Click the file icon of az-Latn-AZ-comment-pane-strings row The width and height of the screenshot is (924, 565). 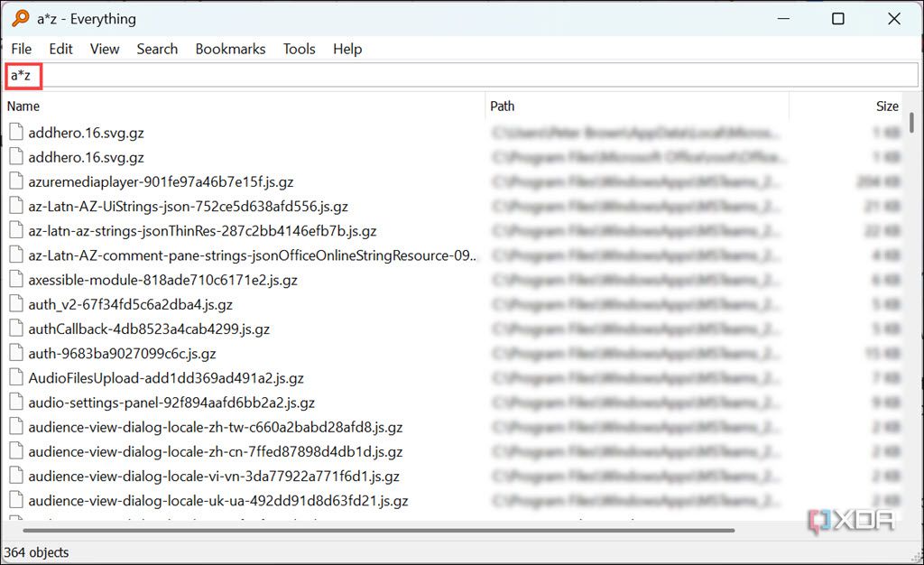coord(16,255)
